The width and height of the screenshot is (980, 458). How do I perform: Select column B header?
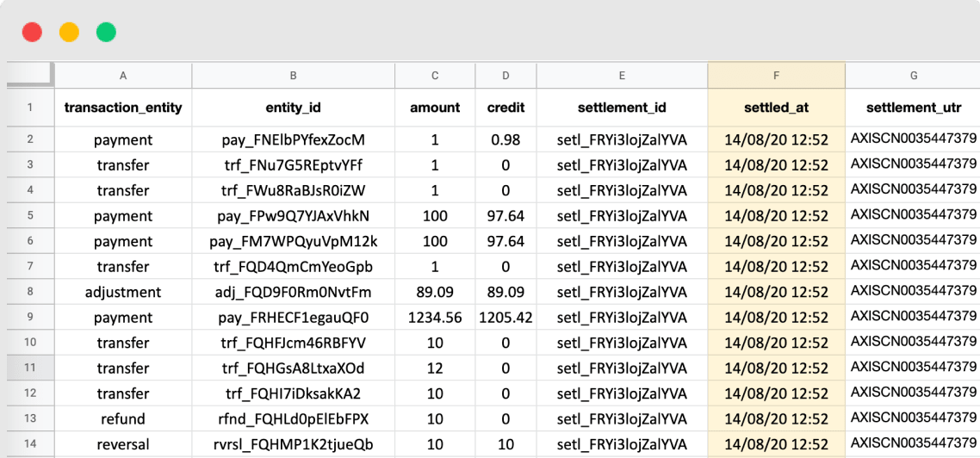tap(293, 76)
